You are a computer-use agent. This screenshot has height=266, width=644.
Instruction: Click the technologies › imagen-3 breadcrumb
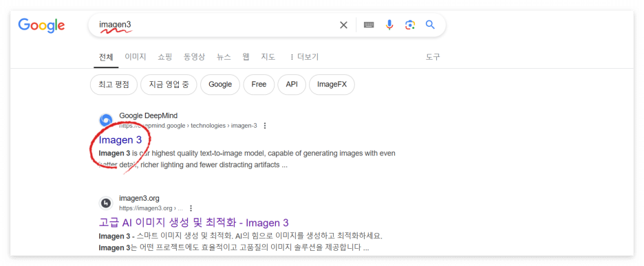[x=224, y=126]
